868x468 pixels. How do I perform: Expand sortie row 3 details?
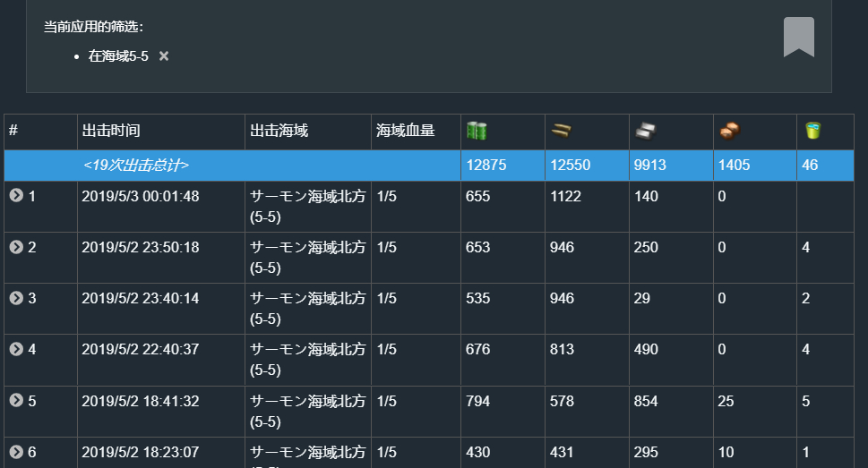[16, 298]
